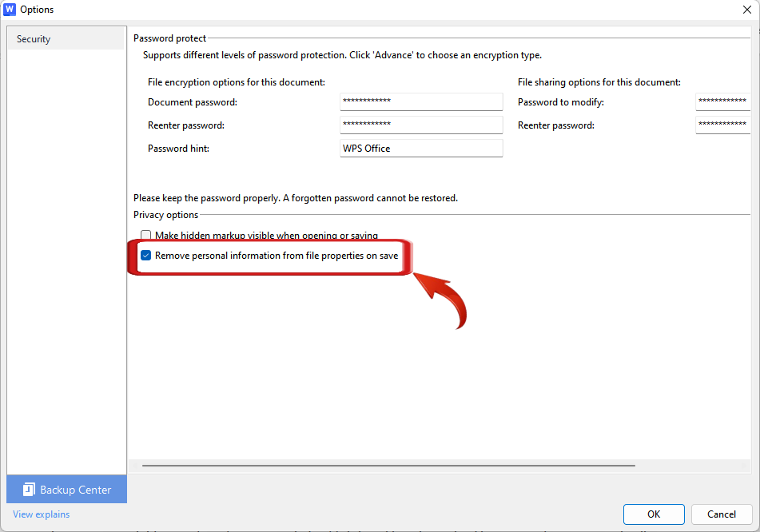This screenshot has width=760, height=532.
Task: Open the Backup Center
Action: (x=67, y=490)
